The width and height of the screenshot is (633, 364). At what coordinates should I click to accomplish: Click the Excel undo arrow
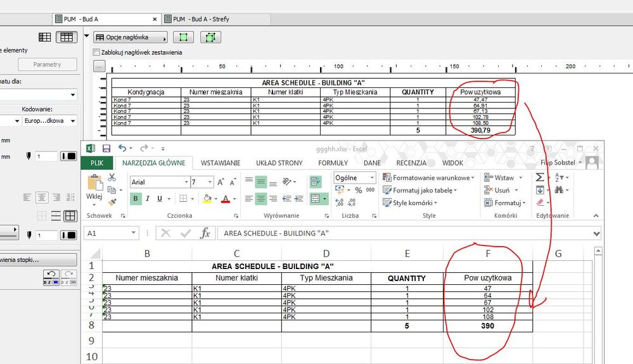[x=122, y=148]
